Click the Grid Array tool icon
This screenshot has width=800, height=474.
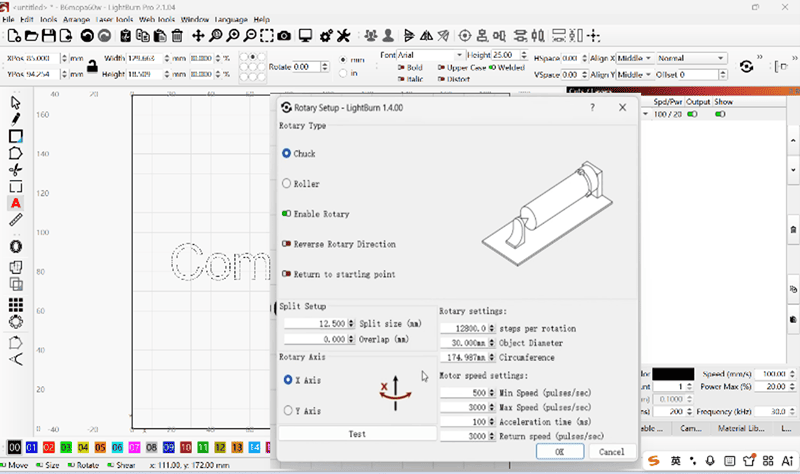click(x=16, y=305)
